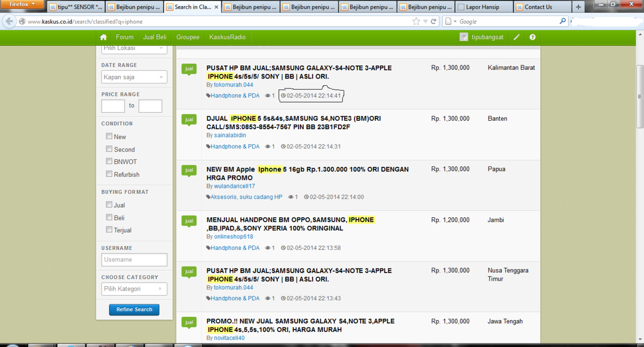Open the Pilih Lokasi location dropdown

click(134, 48)
